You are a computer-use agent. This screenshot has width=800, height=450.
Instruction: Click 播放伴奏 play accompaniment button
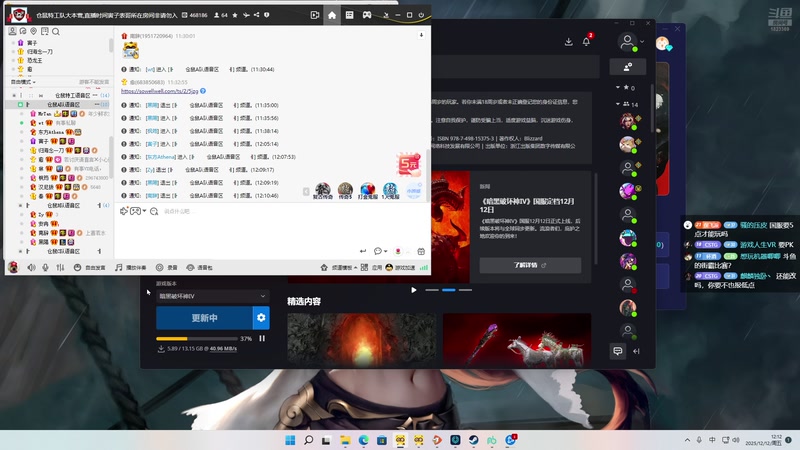point(131,267)
